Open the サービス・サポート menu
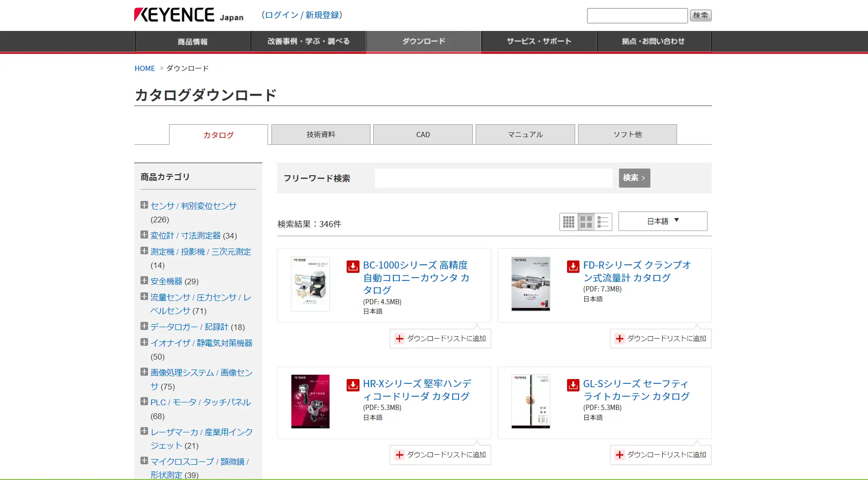Image resolution: width=868 pixels, height=480 pixels. (539, 41)
